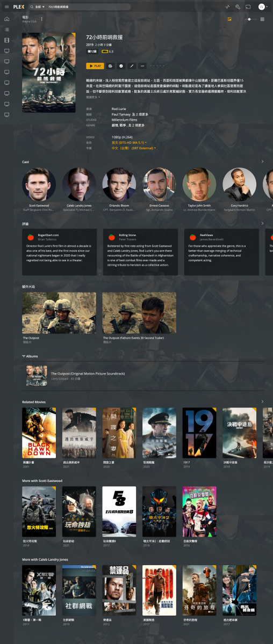Image resolution: width=273 pixels, height=644 pixels.
Task: Toggle the orange background art display icon
Action: (x=229, y=19)
